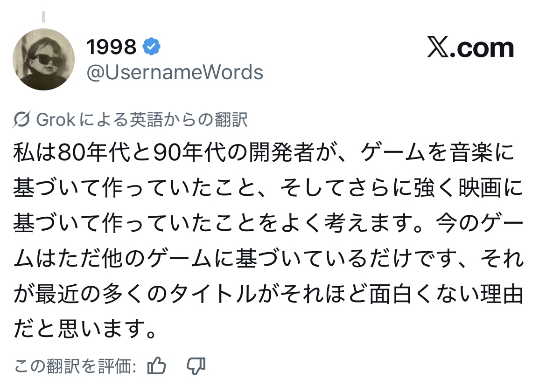546x392 pixels.
Task: Open the sunglasses profile avatar
Action: tap(43, 59)
